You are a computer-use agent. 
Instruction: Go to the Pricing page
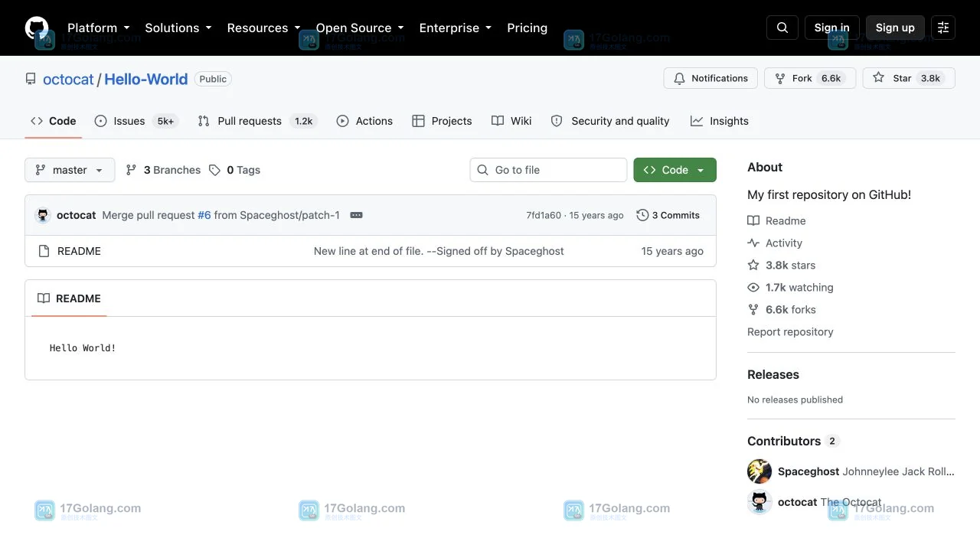(527, 28)
